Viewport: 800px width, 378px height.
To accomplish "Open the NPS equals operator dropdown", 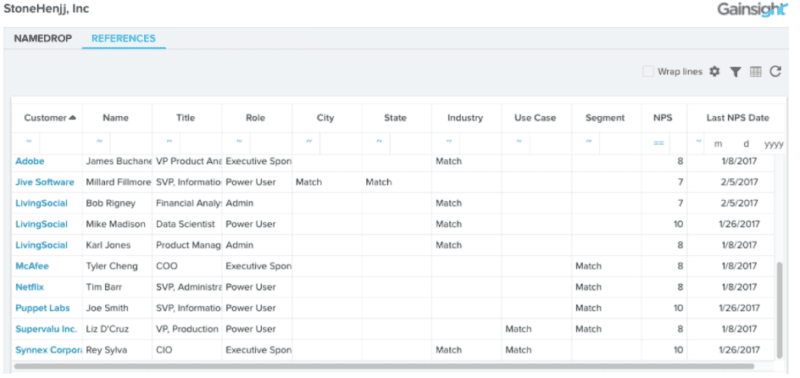I will [659, 143].
